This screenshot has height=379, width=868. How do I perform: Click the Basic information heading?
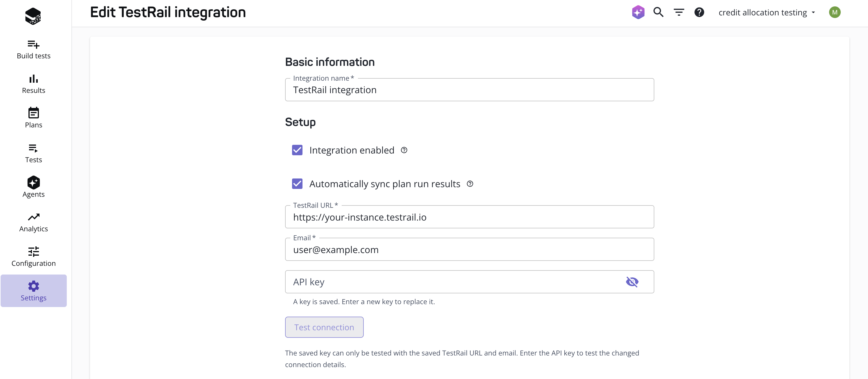(329, 62)
